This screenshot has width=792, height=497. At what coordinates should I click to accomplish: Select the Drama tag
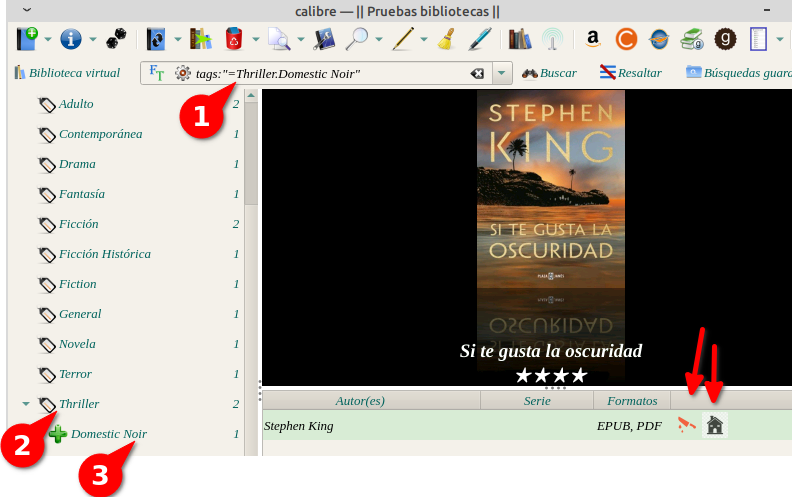pyautogui.click(x=77, y=164)
